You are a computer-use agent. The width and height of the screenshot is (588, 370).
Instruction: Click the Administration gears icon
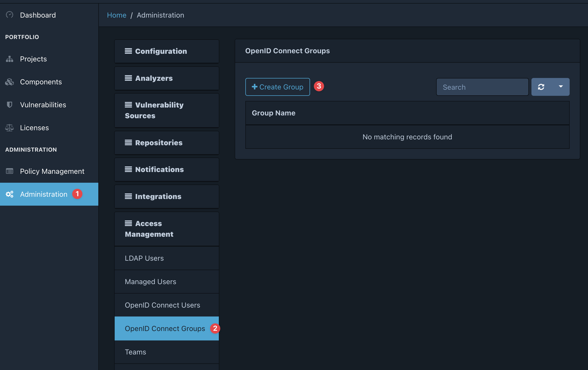click(x=9, y=194)
